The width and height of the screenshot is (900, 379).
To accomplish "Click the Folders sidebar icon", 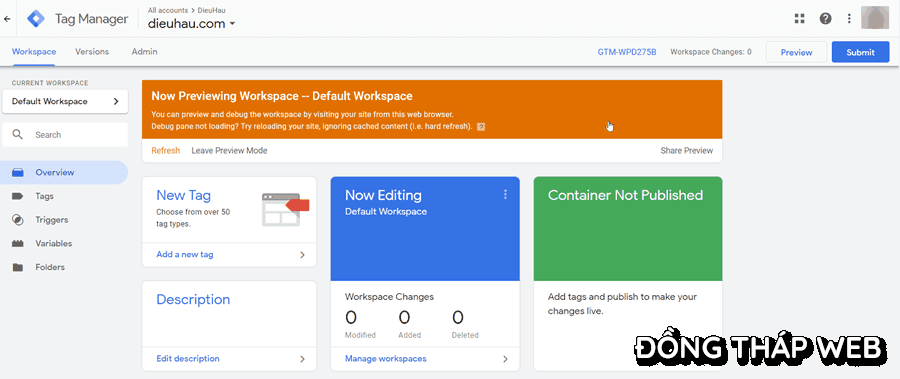I will [18, 267].
